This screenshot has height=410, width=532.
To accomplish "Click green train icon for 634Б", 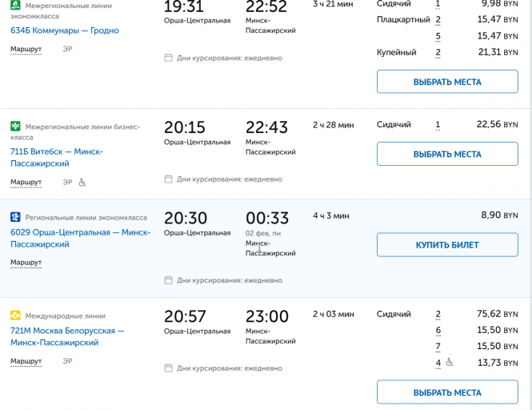I will click(14, 6).
